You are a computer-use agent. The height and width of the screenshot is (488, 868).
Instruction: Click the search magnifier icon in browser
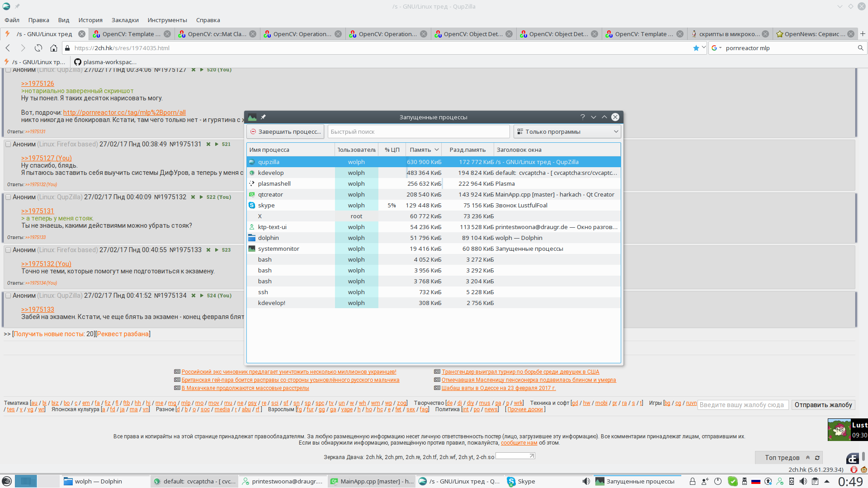tap(860, 48)
